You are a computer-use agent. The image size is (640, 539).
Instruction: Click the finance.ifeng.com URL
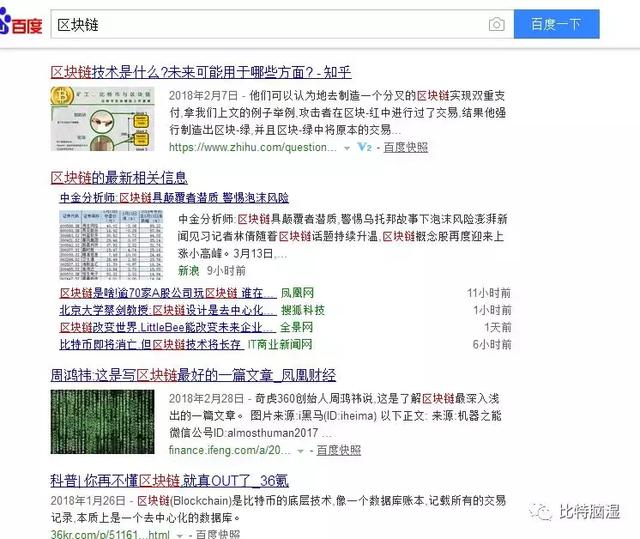click(x=230, y=450)
